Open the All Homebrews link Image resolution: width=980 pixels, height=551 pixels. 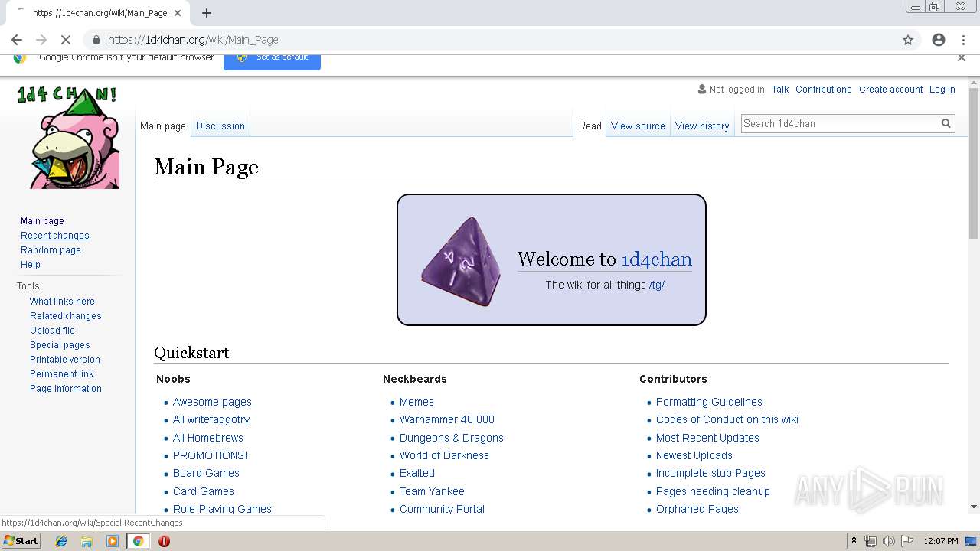pyautogui.click(x=208, y=438)
